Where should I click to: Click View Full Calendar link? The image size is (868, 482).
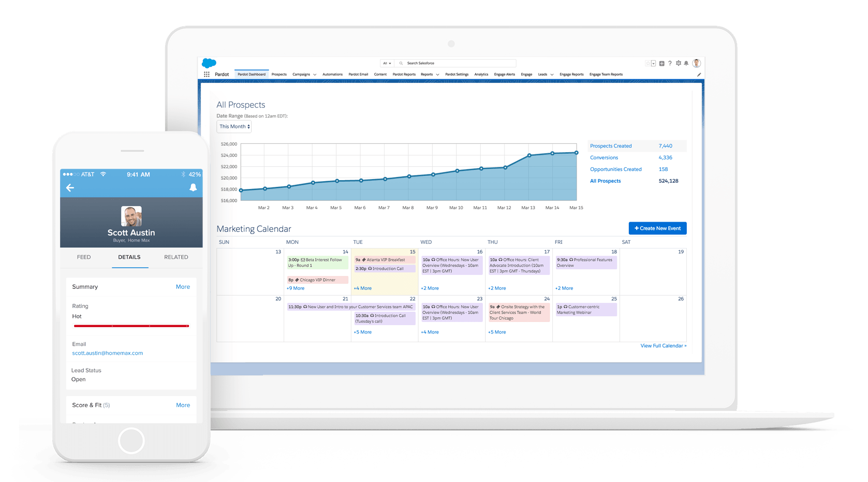click(663, 346)
